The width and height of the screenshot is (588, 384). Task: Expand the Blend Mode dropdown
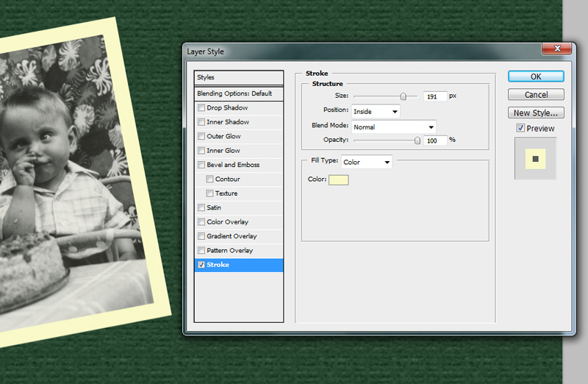(393, 127)
